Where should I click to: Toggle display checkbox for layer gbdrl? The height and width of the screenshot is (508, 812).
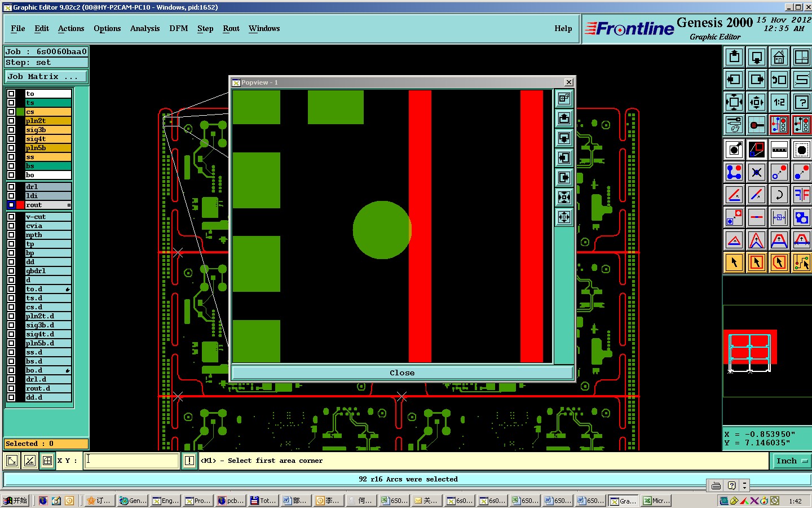coord(11,271)
